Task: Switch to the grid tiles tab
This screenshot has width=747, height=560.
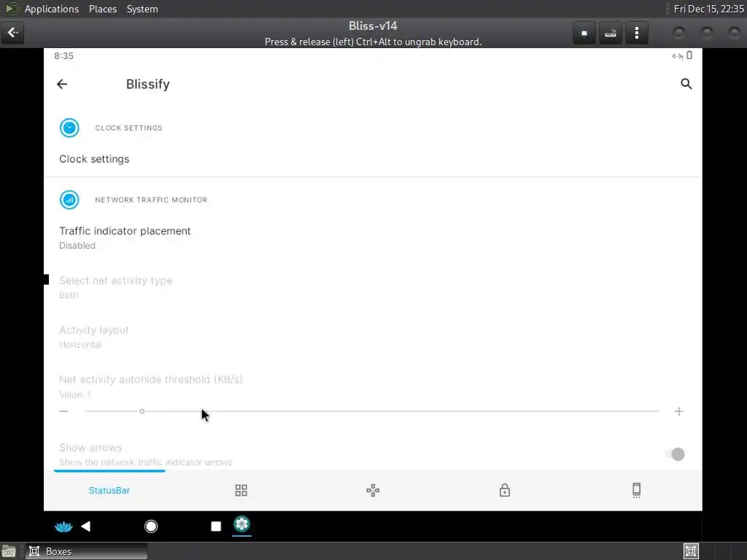Action: 241,491
